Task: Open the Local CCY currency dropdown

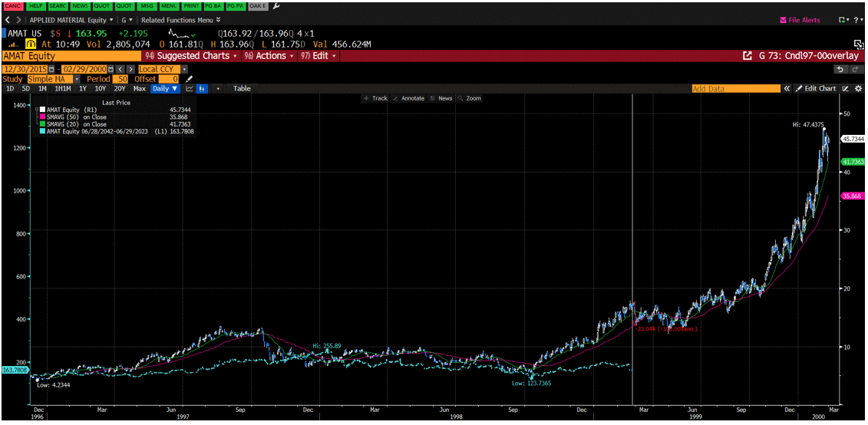Action: (x=162, y=69)
